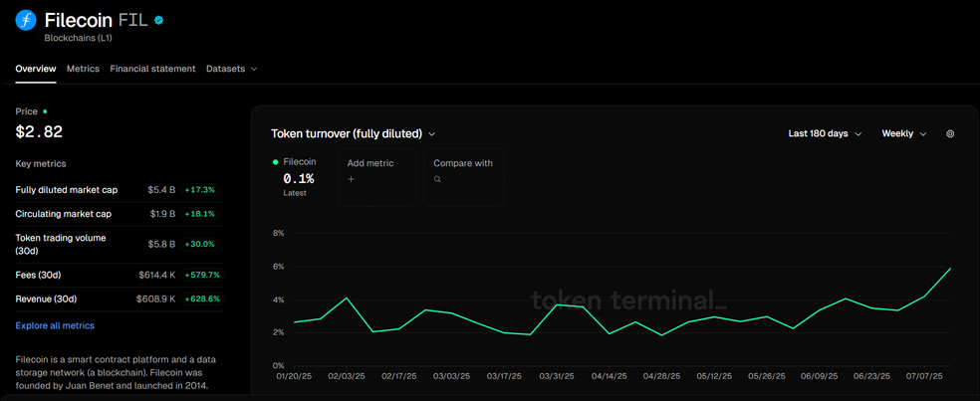
Task: Click the 07/07/25 x-axis date label
Action: pyautogui.click(x=923, y=377)
